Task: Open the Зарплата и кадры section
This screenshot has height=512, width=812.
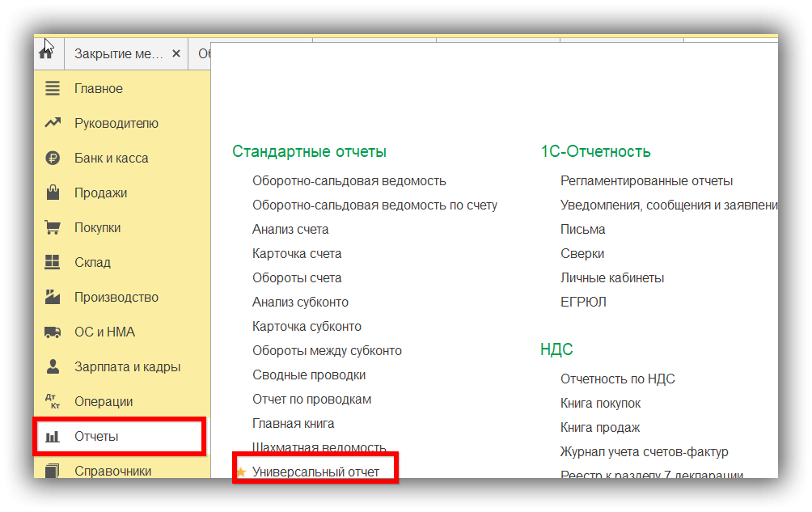Action: pyautogui.click(x=128, y=366)
